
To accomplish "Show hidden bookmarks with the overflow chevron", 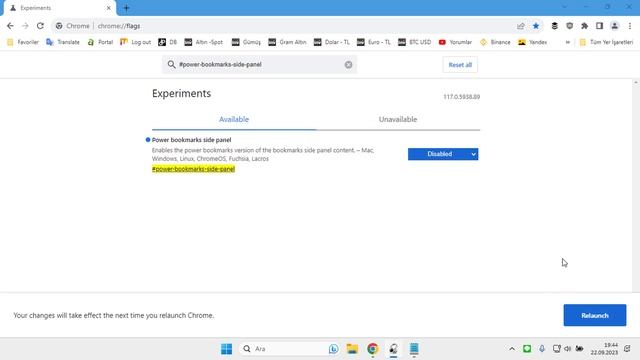I will click(x=567, y=42).
